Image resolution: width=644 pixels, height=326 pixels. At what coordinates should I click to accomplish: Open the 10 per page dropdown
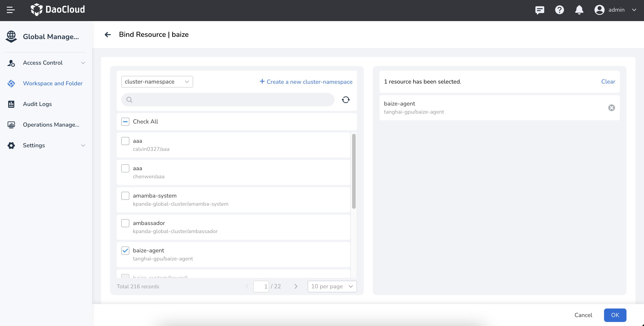pos(332,286)
